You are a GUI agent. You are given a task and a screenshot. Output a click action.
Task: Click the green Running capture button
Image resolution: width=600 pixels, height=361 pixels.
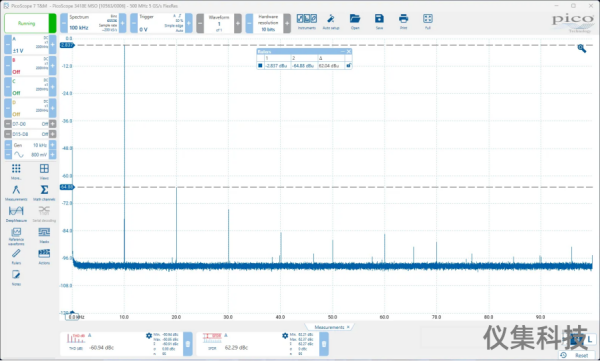[x=30, y=23]
